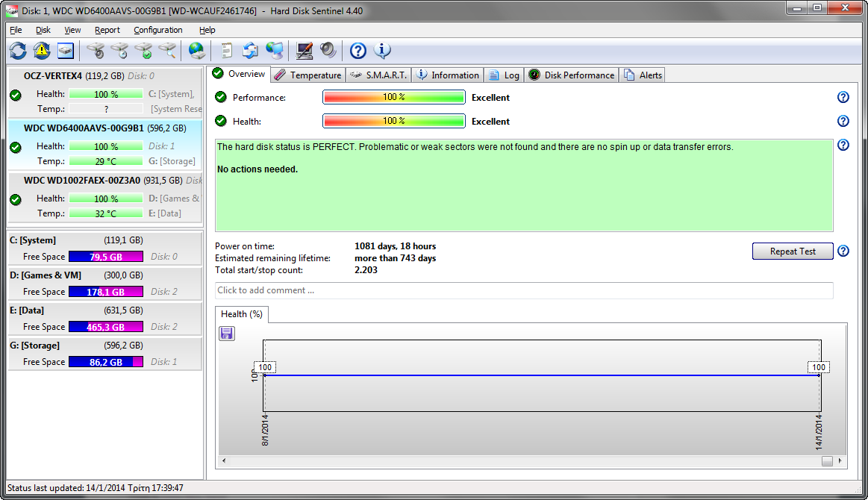Click the Hard Disk Sentinel title bar icon

(x=12, y=11)
